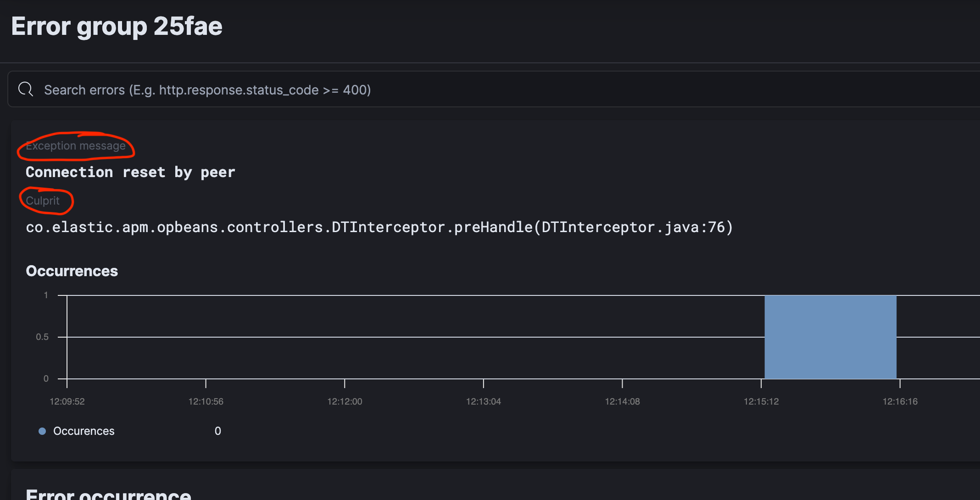Click the y-axis value 1 on the chart
The height and width of the screenshot is (500, 980).
tap(45, 295)
